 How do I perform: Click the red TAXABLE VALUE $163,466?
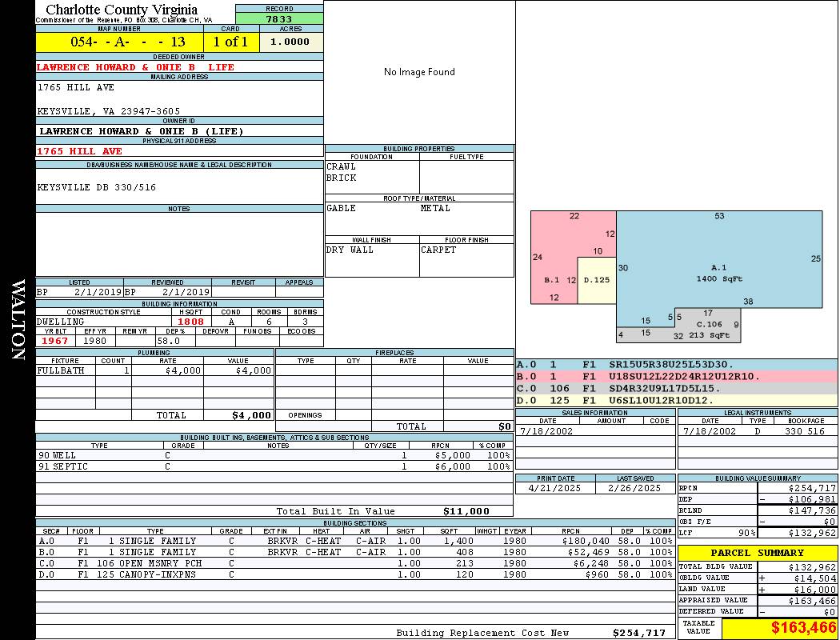pos(803,627)
